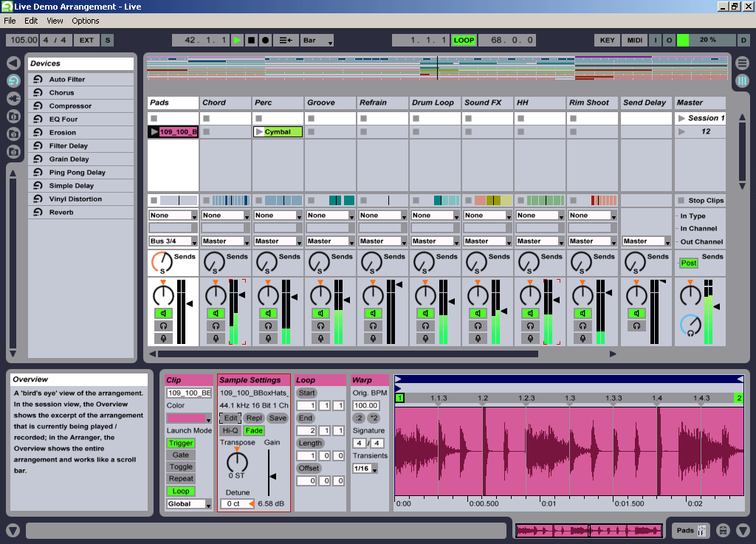The image size is (756, 544).
Task: Launch the 109_100_B clip in Pads
Action: click(154, 131)
